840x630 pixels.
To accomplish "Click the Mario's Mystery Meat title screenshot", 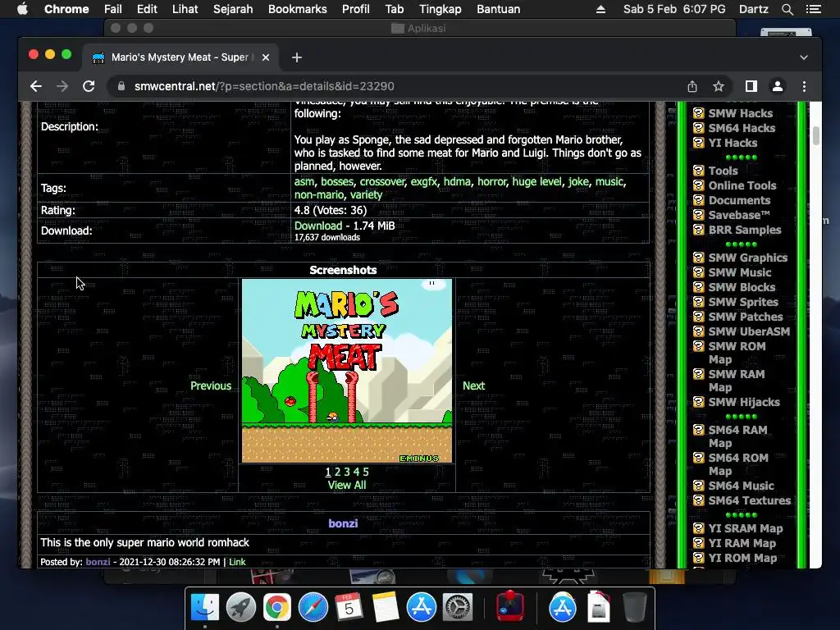I will click(x=347, y=371).
